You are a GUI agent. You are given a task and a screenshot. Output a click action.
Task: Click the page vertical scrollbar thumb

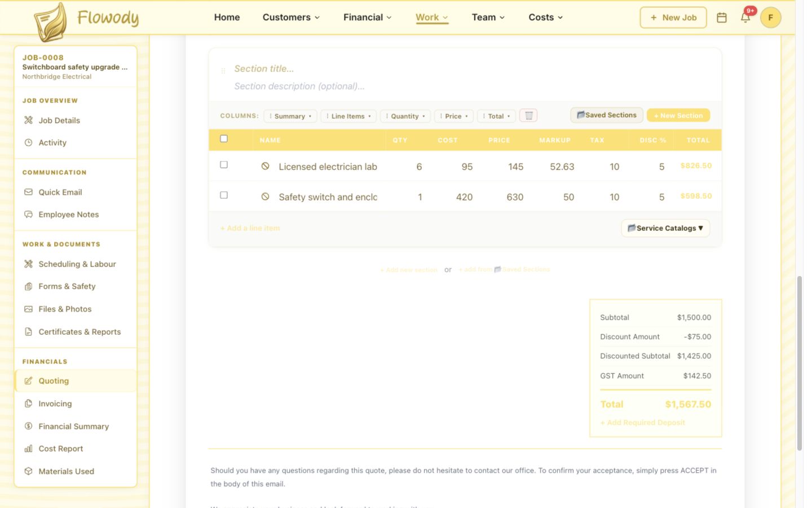[x=799, y=364]
